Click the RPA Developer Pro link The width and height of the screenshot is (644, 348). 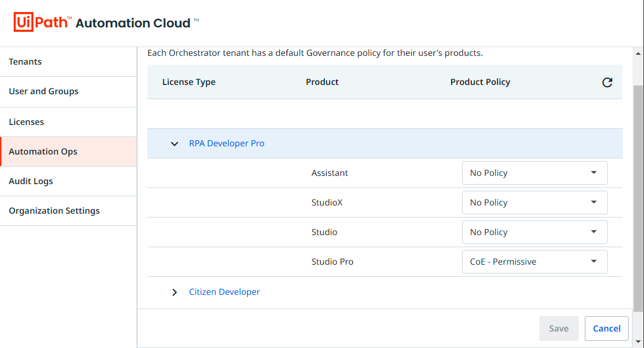(x=227, y=144)
